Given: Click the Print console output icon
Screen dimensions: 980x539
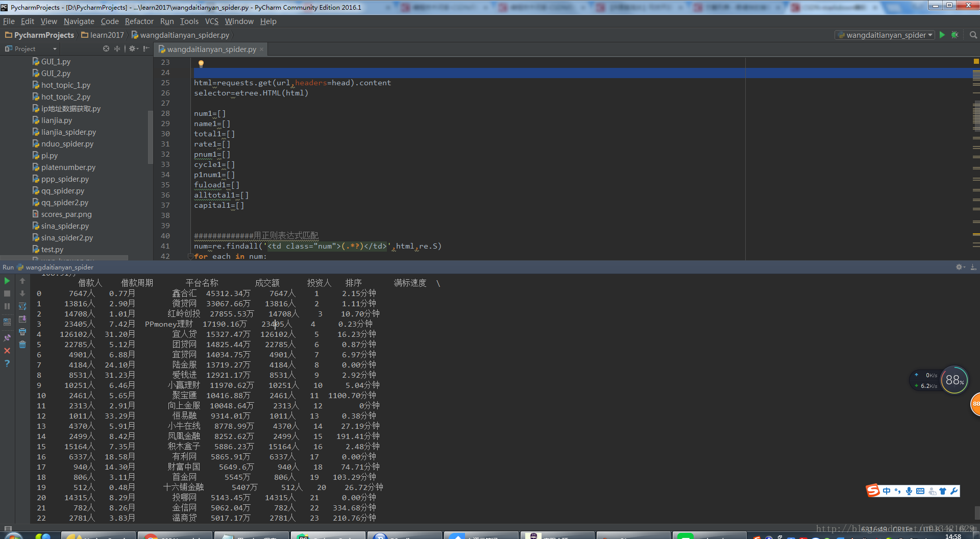Looking at the screenshot, I should [x=22, y=332].
